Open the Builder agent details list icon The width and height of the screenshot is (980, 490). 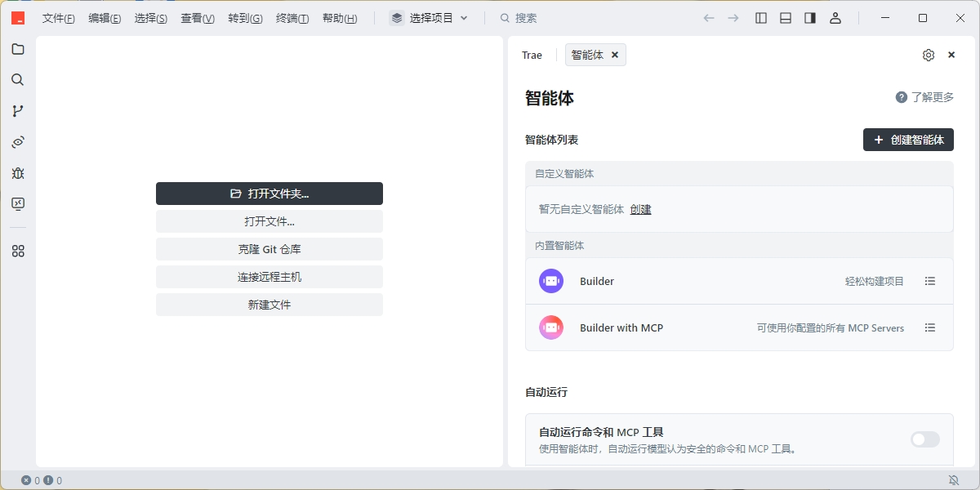click(930, 281)
